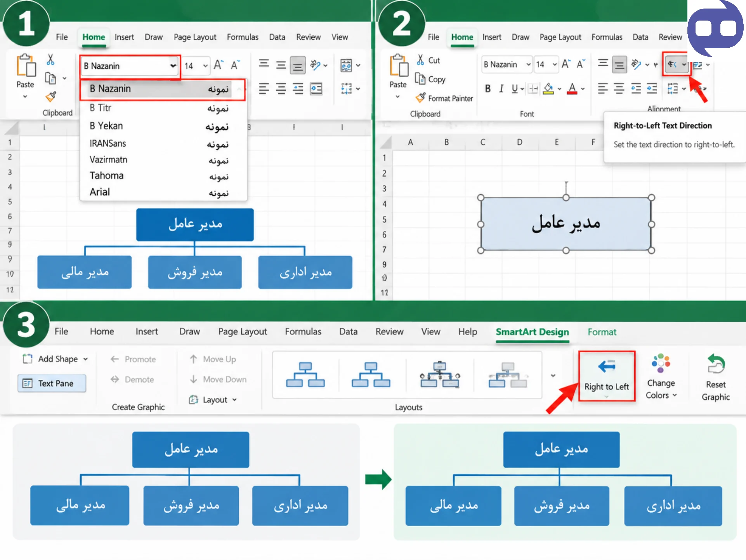
Task: Click the Paste clipboard icon in panel 1
Action: click(26, 66)
